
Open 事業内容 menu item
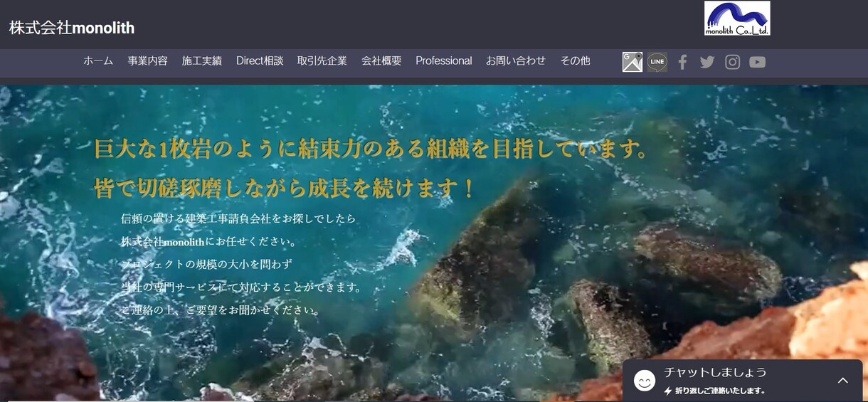148,61
